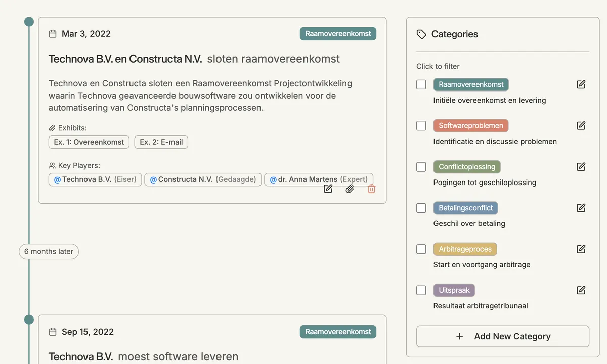Toggle the Uitspraak filter checkbox
This screenshot has width=607, height=364.
421,290
